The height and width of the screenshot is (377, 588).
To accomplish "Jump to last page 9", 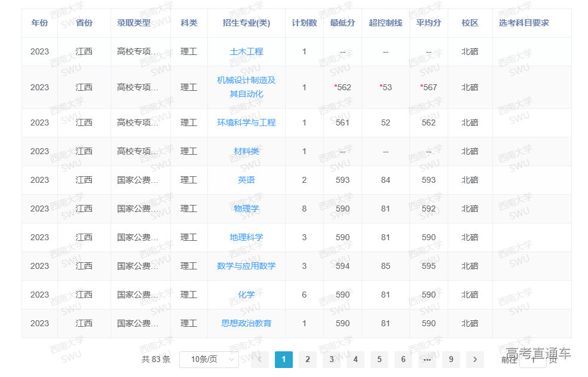I will click(451, 359).
